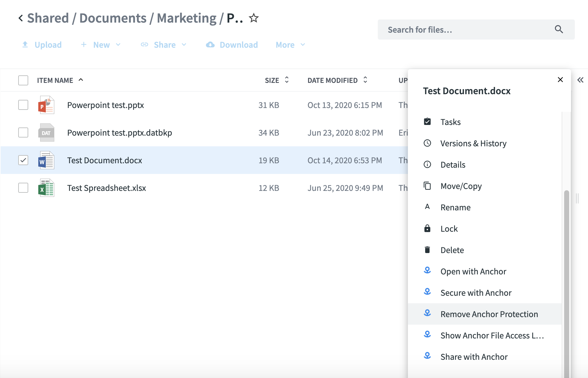Open the Share dropdown menu
588x378 pixels.
point(164,45)
